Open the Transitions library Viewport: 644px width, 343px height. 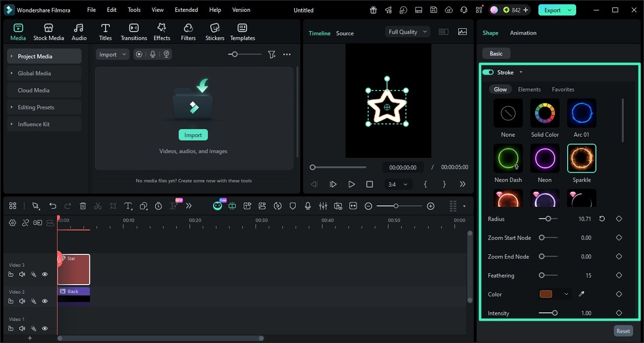point(134,32)
